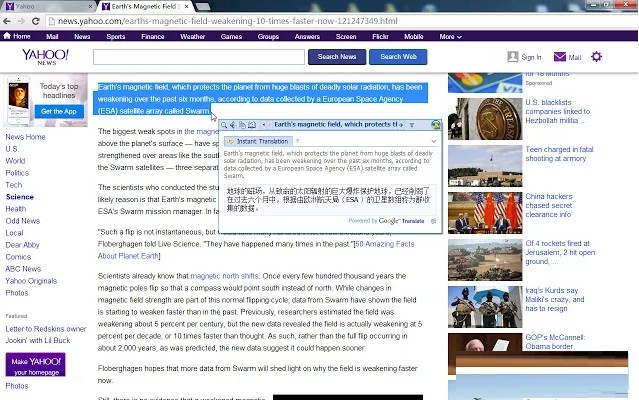Click the Mail envelope icon
This screenshot has height=400, width=639.
pos(560,57)
